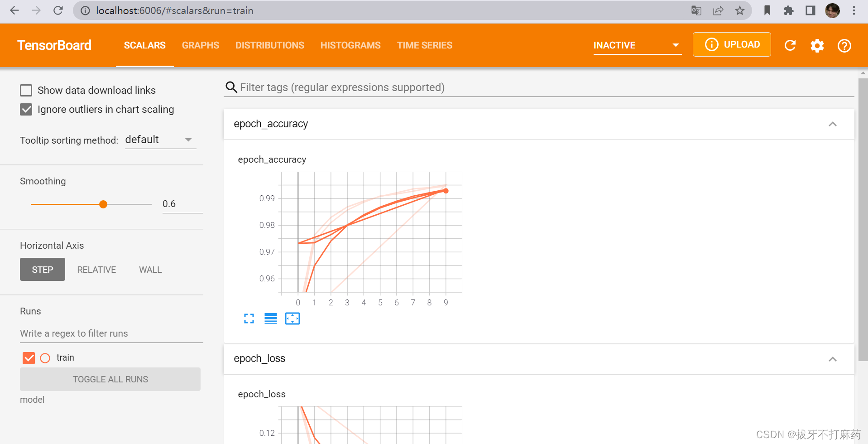Open the TensorBoard help icon
The width and height of the screenshot is (868, 444).
844,45
